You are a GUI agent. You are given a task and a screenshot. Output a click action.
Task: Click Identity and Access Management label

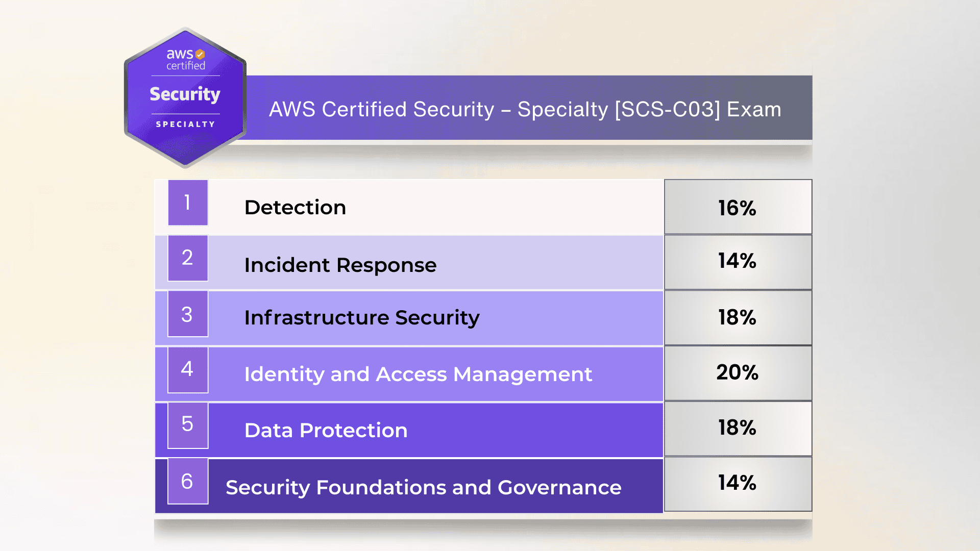[x=418, y=374]
